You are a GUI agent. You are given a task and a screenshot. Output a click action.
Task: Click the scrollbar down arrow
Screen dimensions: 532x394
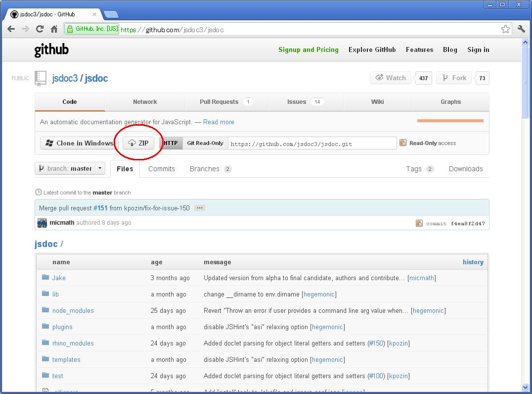tap(525, 387)
